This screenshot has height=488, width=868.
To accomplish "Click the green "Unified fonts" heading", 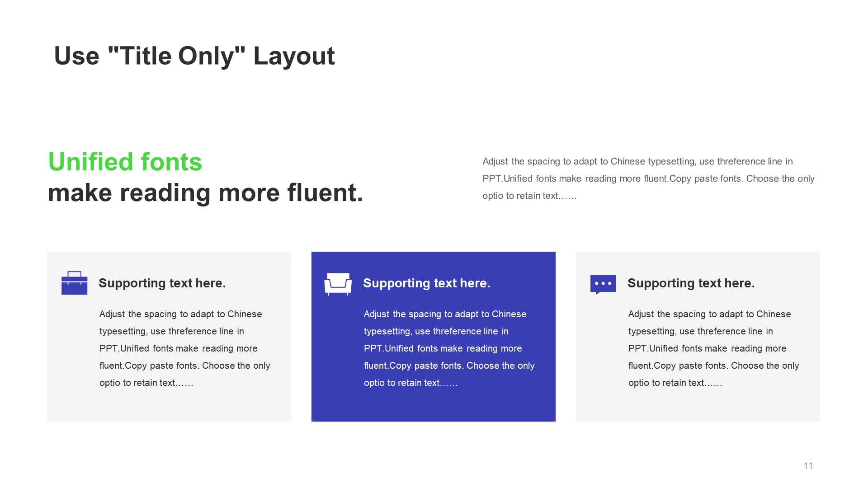I will (125, 162).
